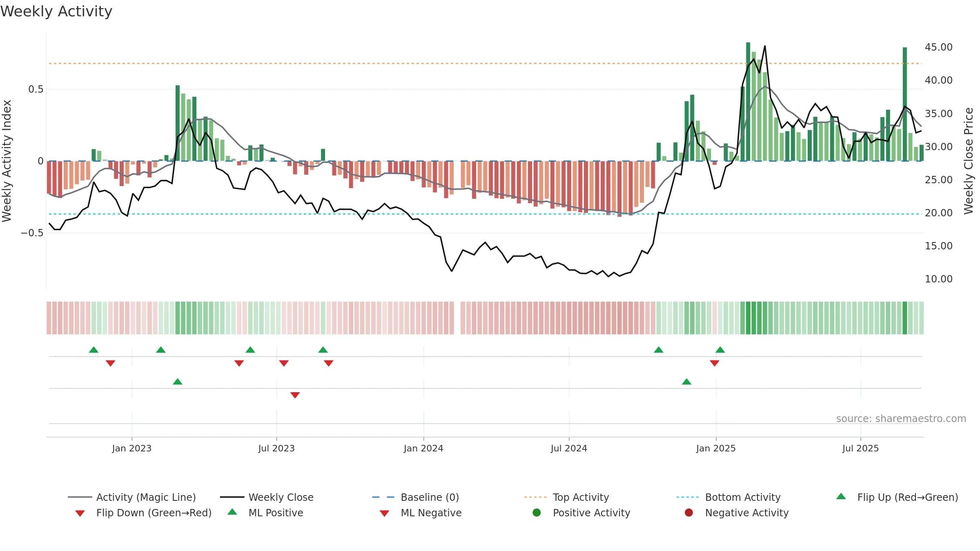Click the Activity (Magic Line) legend entry
This screenshot has width=980, height=551.
pos(132,497)
